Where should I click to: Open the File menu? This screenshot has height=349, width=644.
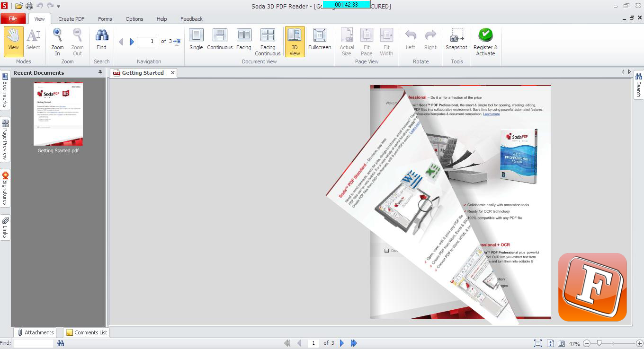point(13,18)
